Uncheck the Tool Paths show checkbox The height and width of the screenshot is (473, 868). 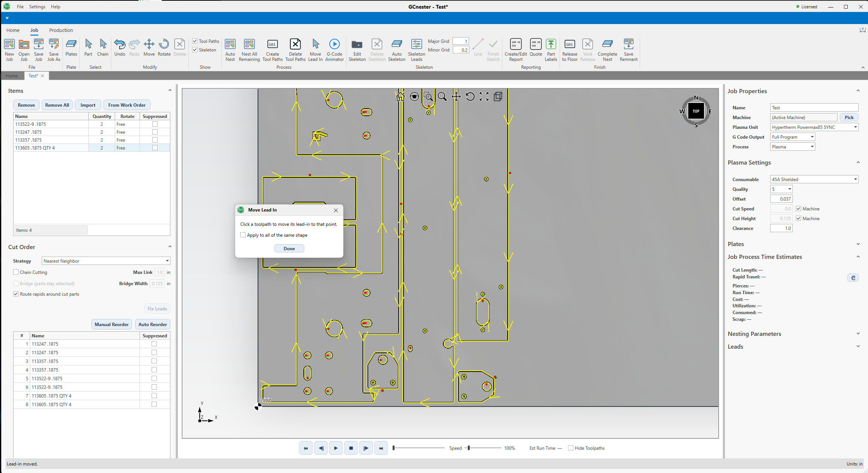pos(195,41)
